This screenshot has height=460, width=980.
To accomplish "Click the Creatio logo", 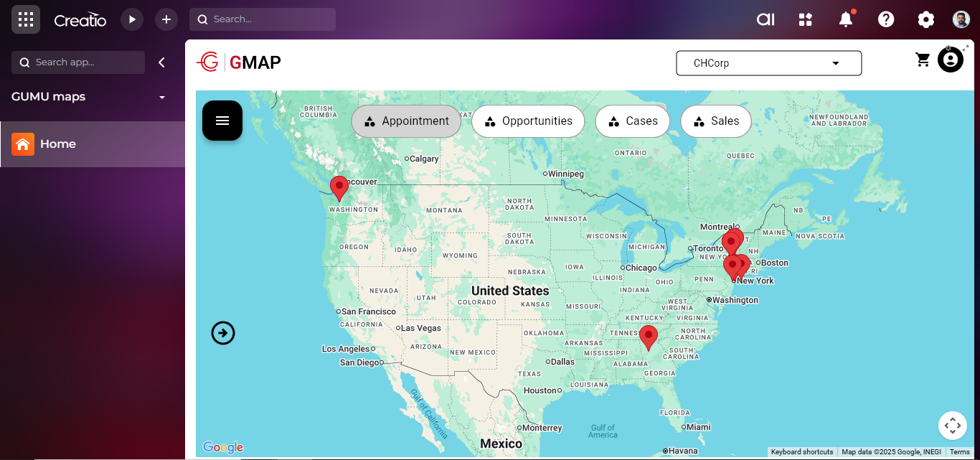I will click(80, 20).
